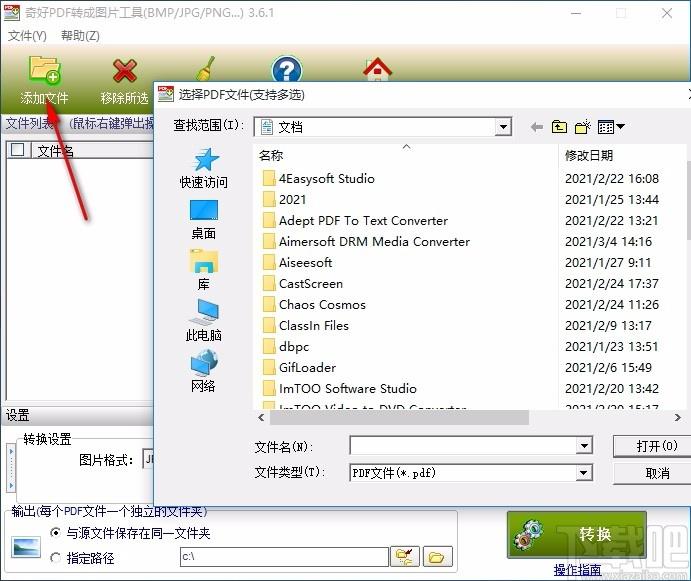Image resolution: width=691 pixels, height=581 pixels.
Task: Select the ClassIn Files folder
Action: pyautogui.click(x=305, y=326)
